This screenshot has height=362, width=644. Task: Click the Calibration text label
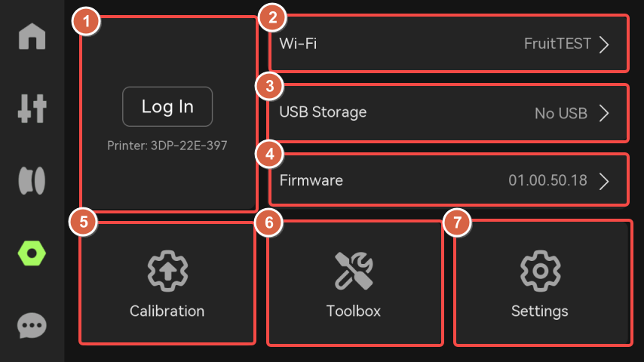point(167,311)
